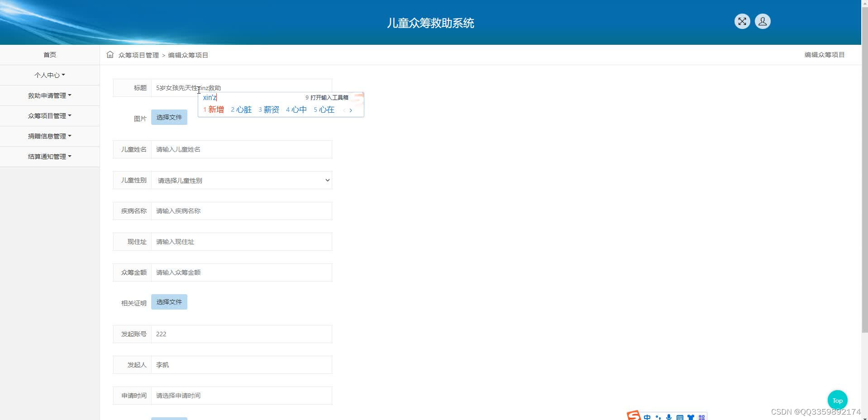The image size is (868, 420).
Task: Toggle Chinese/English mode on IME bar
Action: (647, 417)
